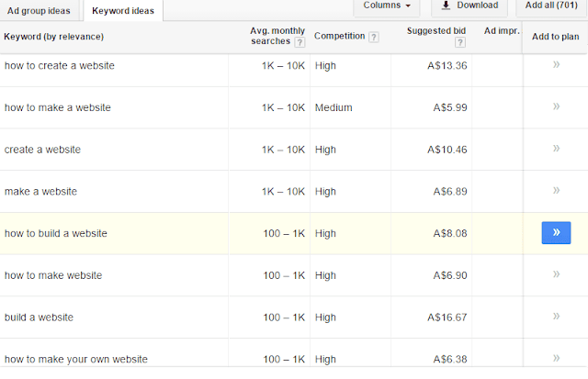The image size is (588, 379).
Task: Select keyword 'how to build a website'
Action: 55,233
